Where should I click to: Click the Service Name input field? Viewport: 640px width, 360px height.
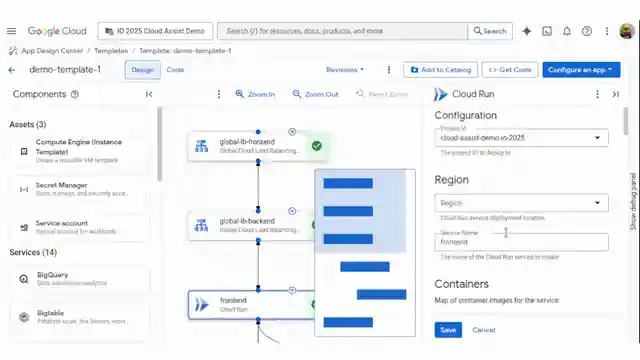pos(521,242)
